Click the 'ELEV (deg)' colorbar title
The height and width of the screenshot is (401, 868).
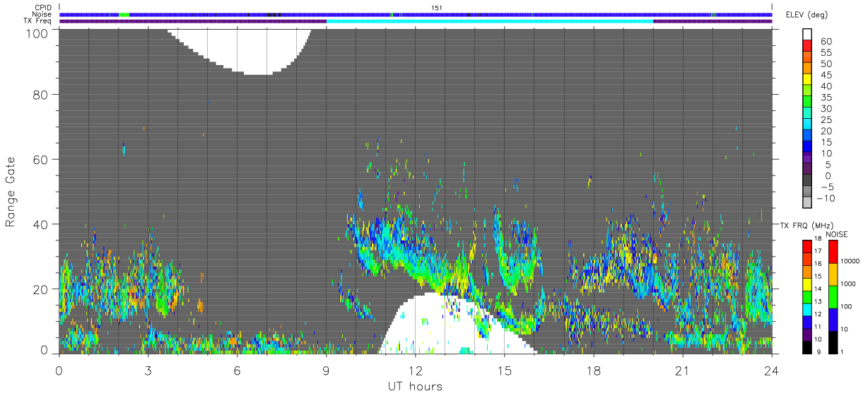807,15
